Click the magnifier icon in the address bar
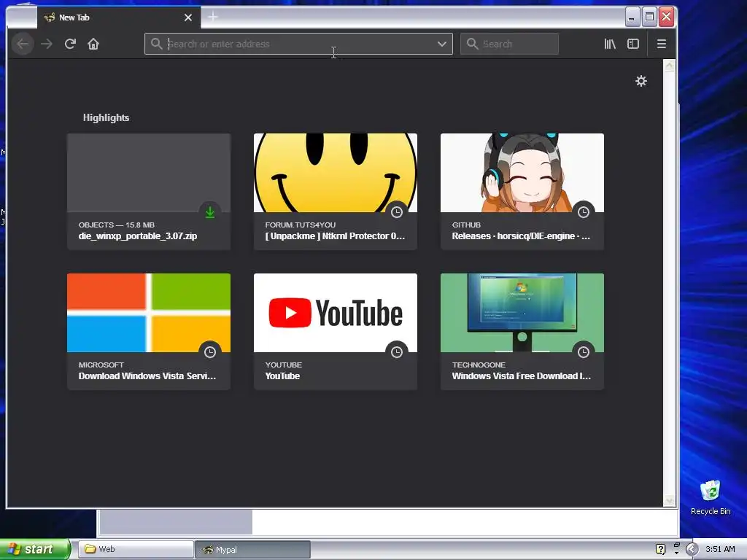The image size is (747, 560). tap(156, 44)
